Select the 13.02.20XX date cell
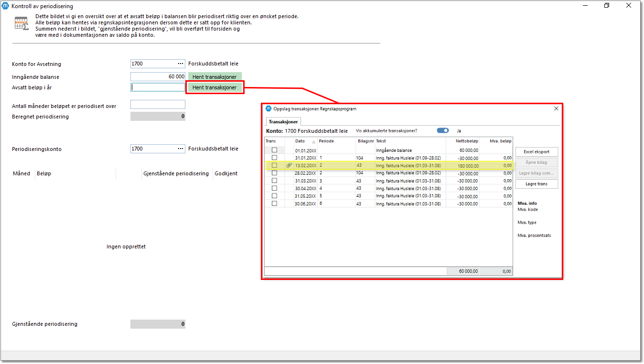 coord(306,165)
